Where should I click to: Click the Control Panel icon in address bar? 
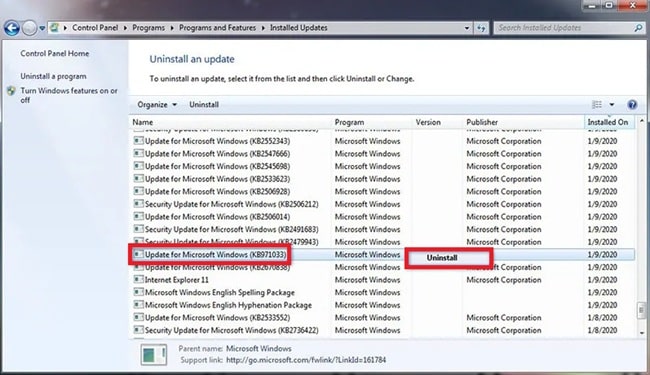[x=54, y=28]
